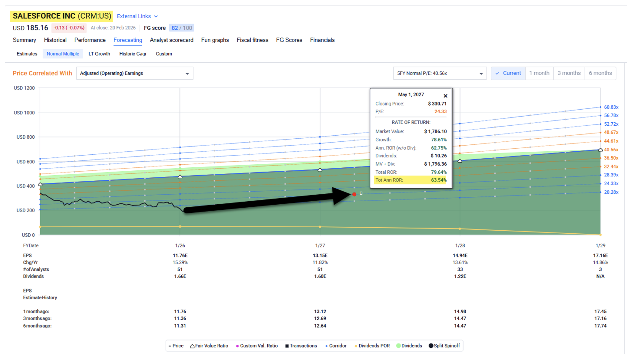Open the Fiscal fitness tab
The image size is (632, 364).
pyautogui.click(x=252, y=40)
